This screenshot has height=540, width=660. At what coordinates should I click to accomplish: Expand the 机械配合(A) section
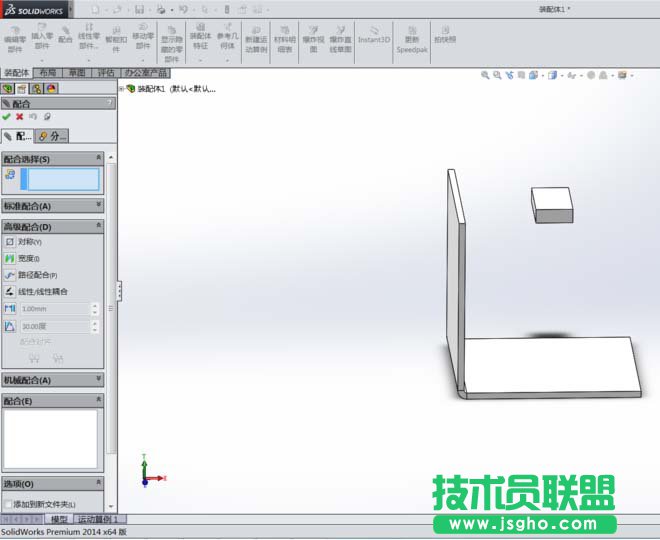pos(98,378)
